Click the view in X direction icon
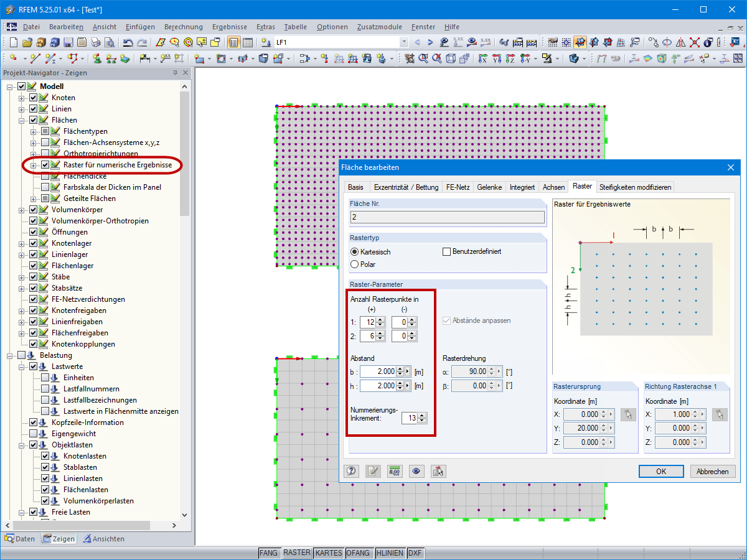 coord(483,58)
